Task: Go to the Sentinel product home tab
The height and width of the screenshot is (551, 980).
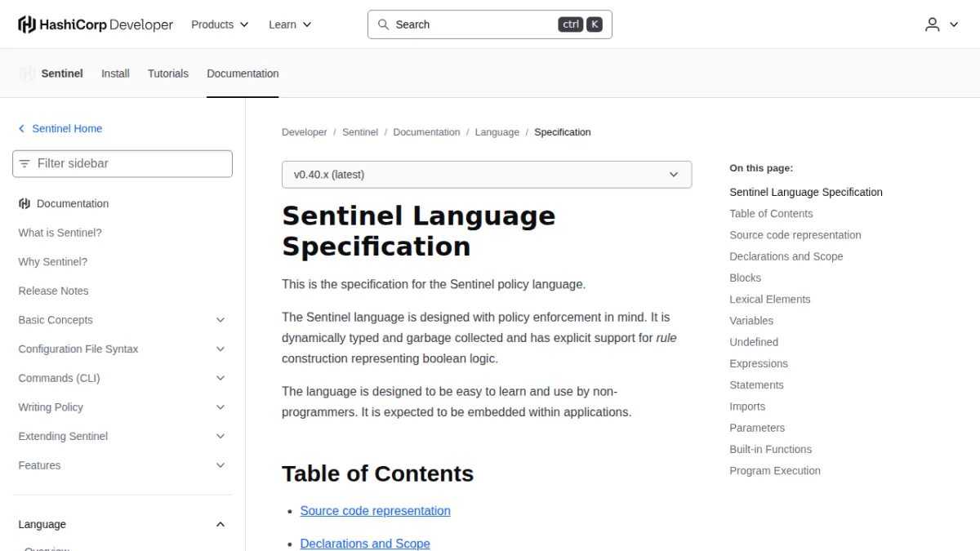Action: 62,73
